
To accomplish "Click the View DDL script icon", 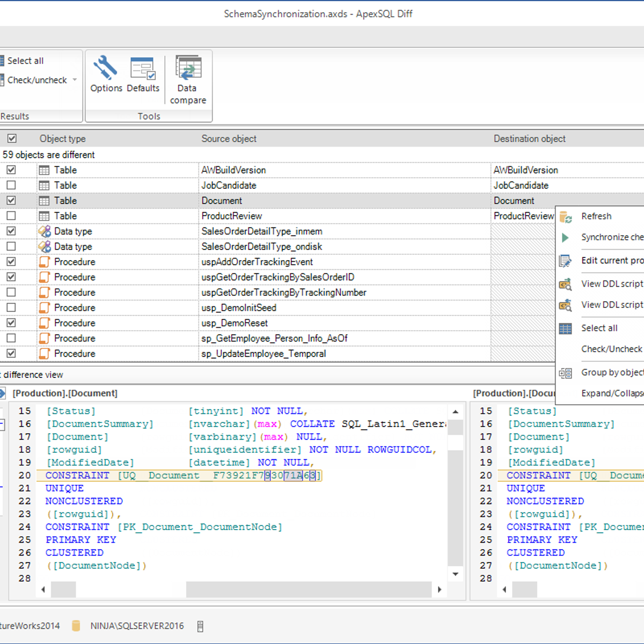I will [565, 284].
